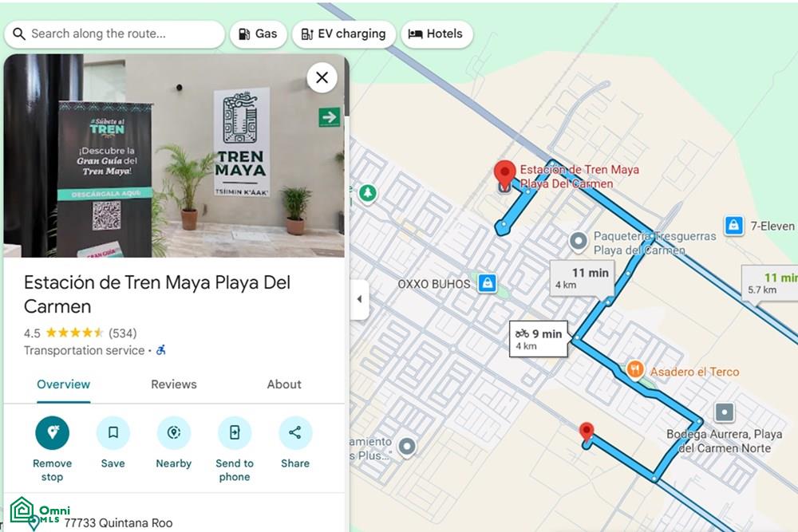Screen dimensions: 798x532
Task: Close the place details panel
Action: (322, 78)
